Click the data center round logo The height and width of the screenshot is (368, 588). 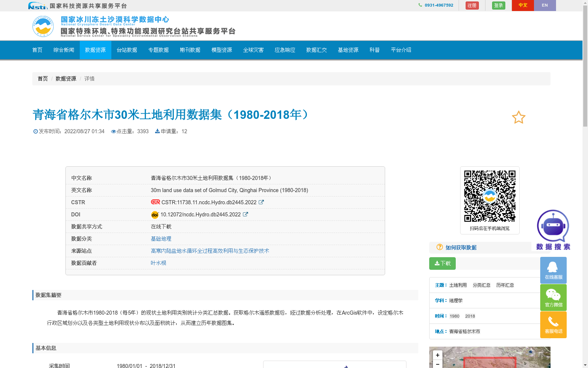point(43,26)
